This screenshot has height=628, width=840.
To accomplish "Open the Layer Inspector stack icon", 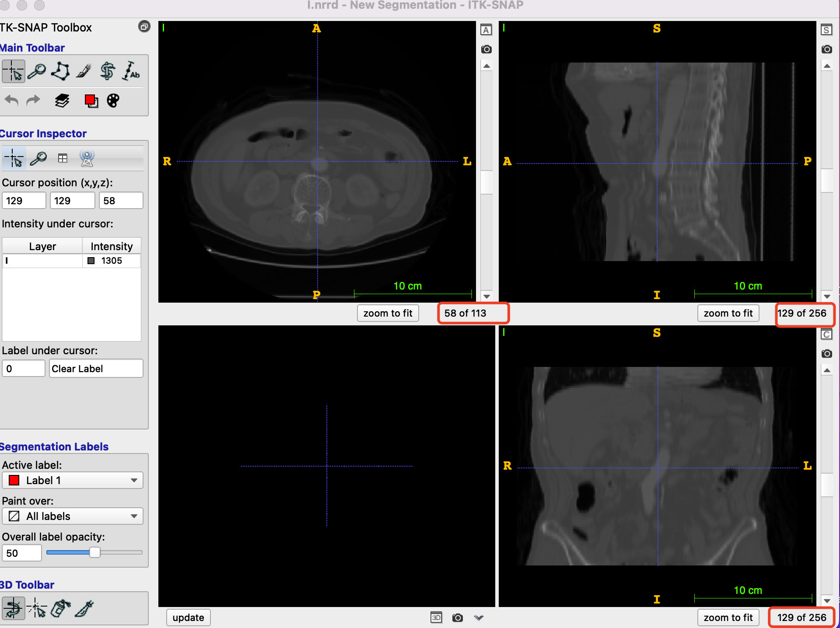I will pos(62,101).
